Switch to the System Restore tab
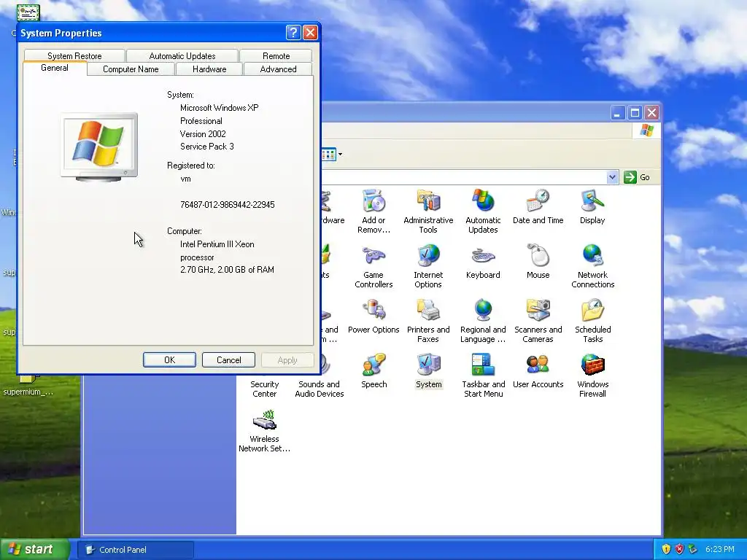This screenshot has width=747, height=560. coord(74,55)
